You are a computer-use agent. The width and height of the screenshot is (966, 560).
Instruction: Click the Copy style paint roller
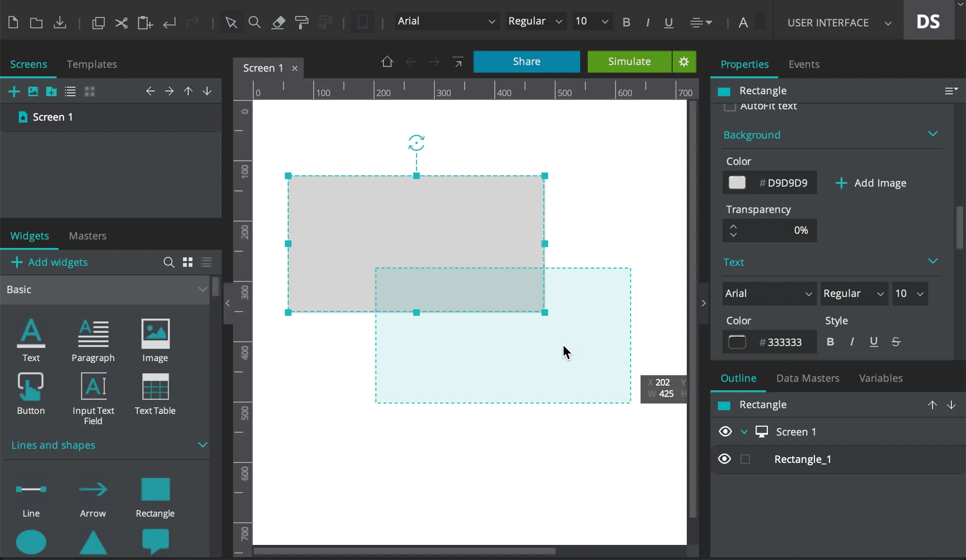point(301,22)
